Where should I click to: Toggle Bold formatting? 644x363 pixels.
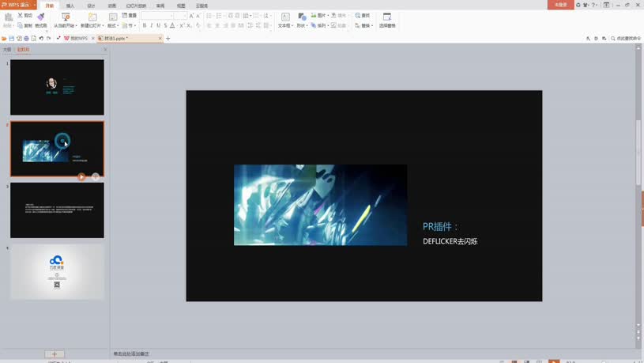pyautogui.click(x=145, y=25)
